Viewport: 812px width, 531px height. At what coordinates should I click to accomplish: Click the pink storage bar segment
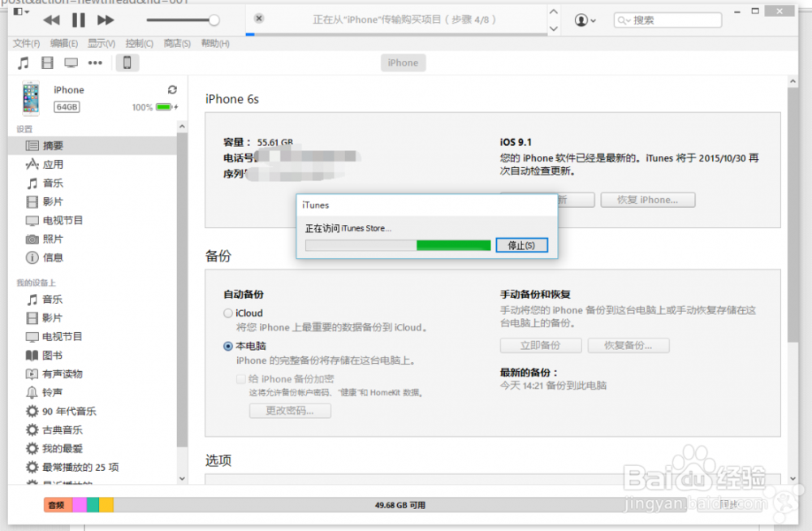(80, 505)
